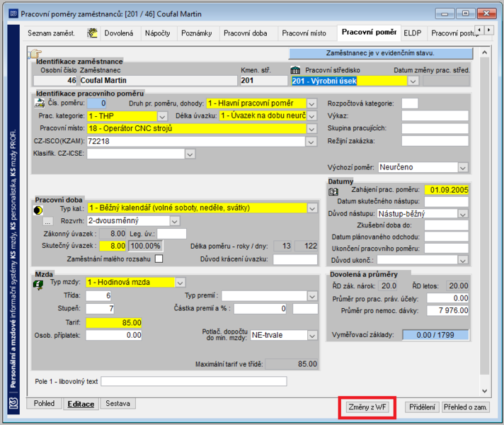
Task: Switch to the Nápočty tab
Action: 157,33
